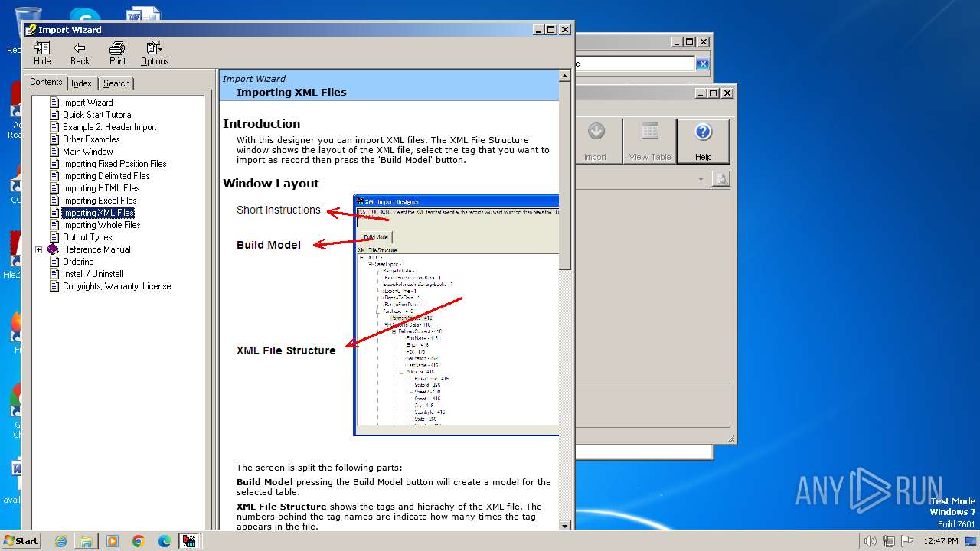This screenshot has height=551, width=980.
Task: Click the XML Import Designer screenshot image
Action: (x=456, y=315)
